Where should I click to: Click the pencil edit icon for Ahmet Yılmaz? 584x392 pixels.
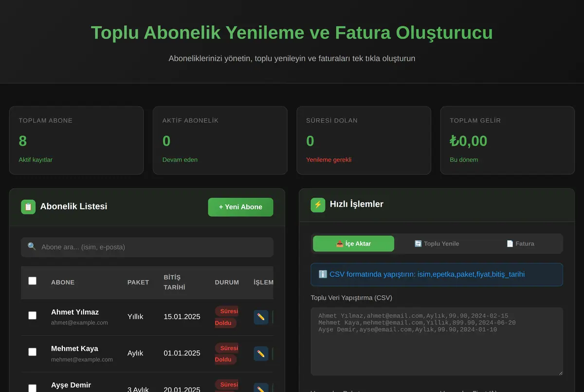point(261,317)
